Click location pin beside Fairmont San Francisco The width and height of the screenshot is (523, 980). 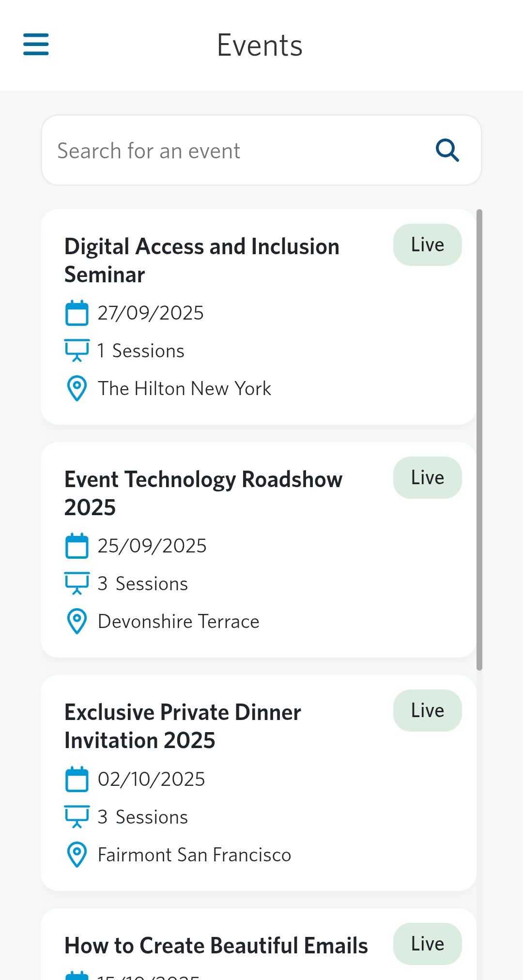[x=77, y=855]
